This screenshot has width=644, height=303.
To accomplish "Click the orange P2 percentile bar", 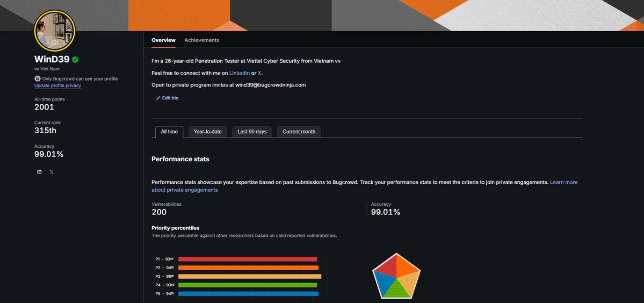I will 249,268.
